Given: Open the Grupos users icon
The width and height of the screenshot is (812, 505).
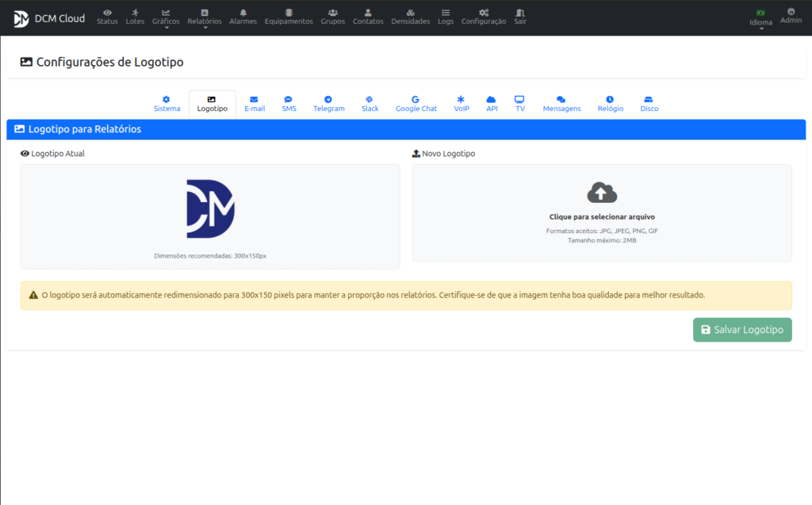Looking at the screenshot, I should (333, 13).
